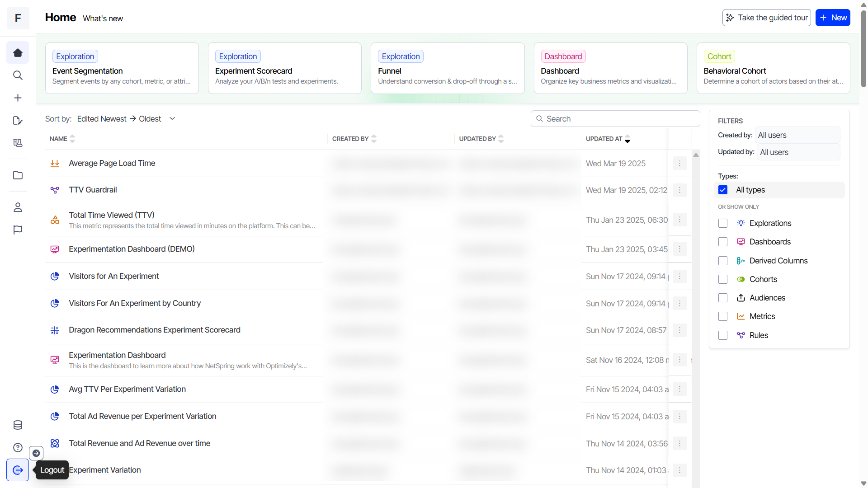
Task: Click Sun Nov 17 2024, 08:57 date
Action: click(626, 330)
